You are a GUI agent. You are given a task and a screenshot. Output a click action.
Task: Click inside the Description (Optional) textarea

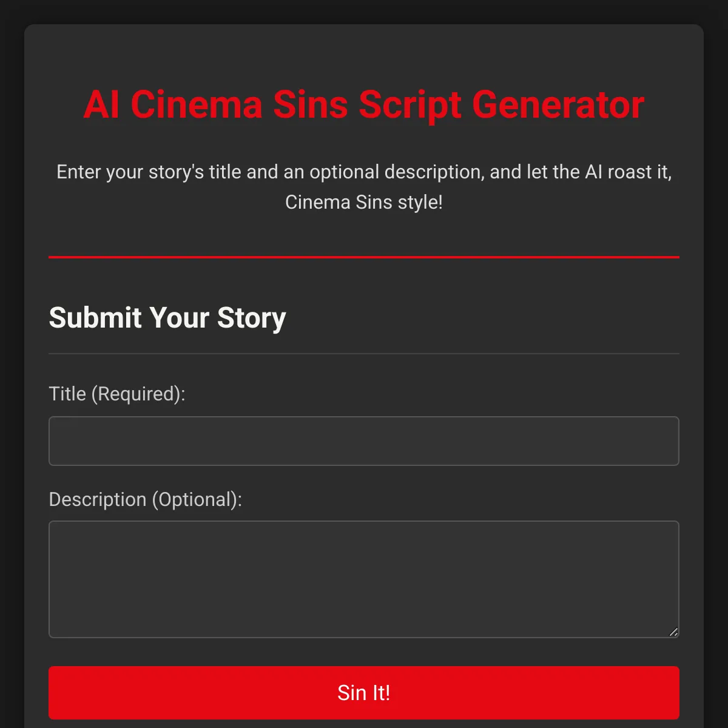[x=363, y=576]
